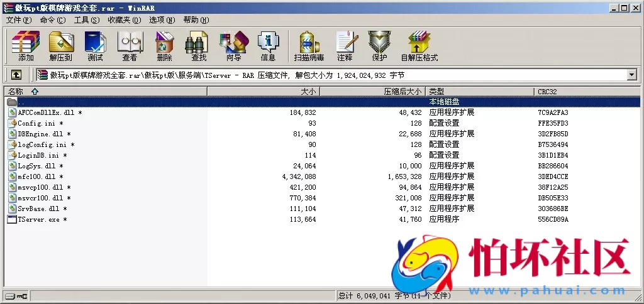Open the 帮助(H) menu
Image resolution: width=644 pixels, height=304 pixels.
pyautogui.click(x=196, y=20)
